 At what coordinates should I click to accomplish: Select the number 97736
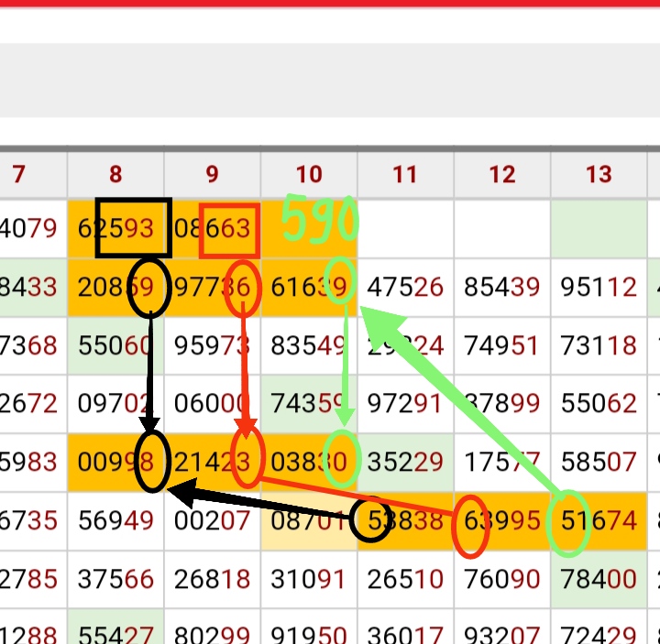212,288
